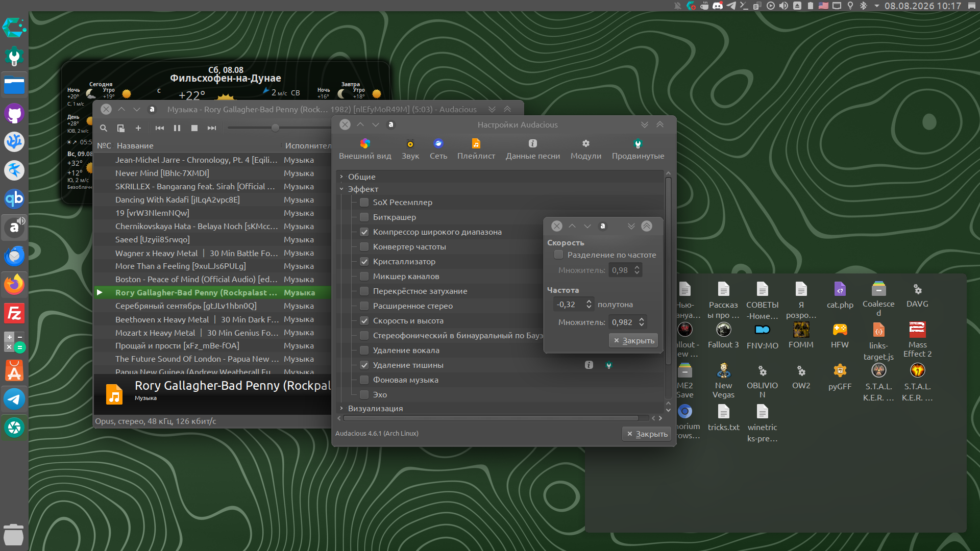Disable the Удаление тишины effect
This screenshot has height=551, width=980.
(364, 365)
